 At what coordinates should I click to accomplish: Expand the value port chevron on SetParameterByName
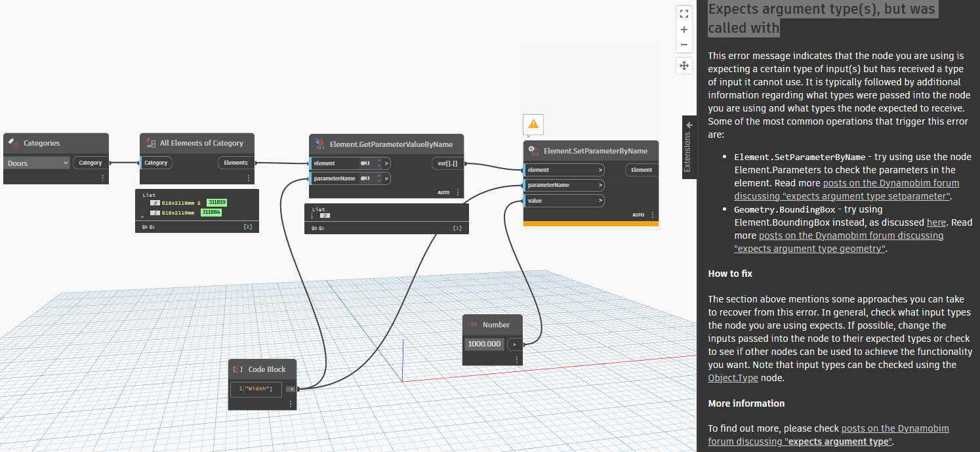600,201
